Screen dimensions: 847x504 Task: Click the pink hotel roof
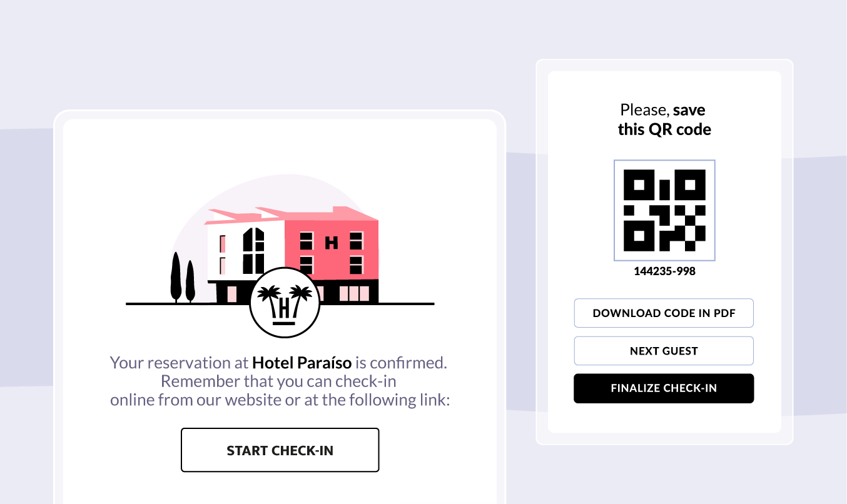coord(291,215)
